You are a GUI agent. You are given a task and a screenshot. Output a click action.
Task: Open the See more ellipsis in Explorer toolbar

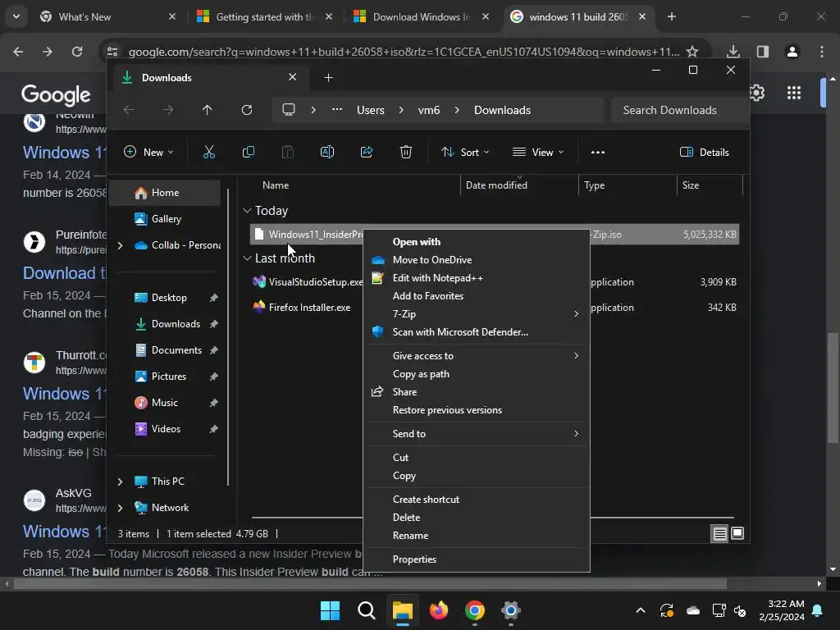pyautogui.click(x=598, y=152)
